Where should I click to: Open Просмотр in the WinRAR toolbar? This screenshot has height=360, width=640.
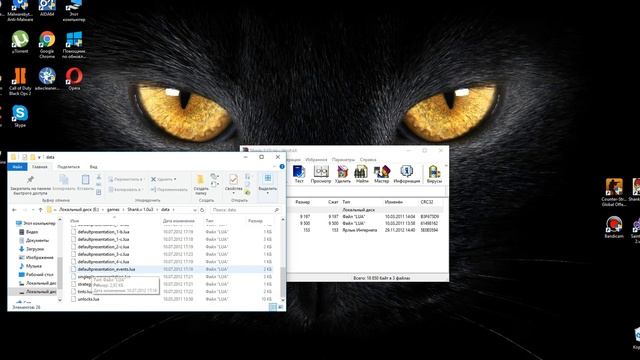pyautogui.click(x=321, y=174)
